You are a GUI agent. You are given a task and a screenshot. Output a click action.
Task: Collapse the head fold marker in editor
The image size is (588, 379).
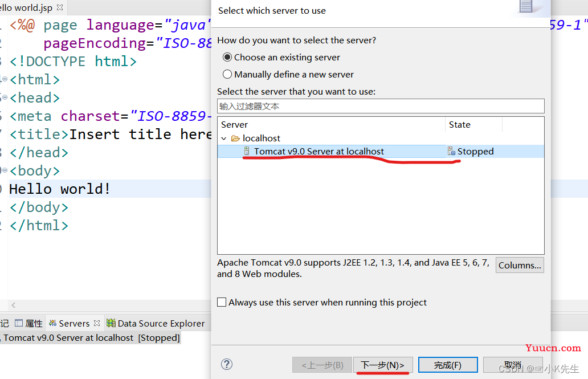(5, 97)
